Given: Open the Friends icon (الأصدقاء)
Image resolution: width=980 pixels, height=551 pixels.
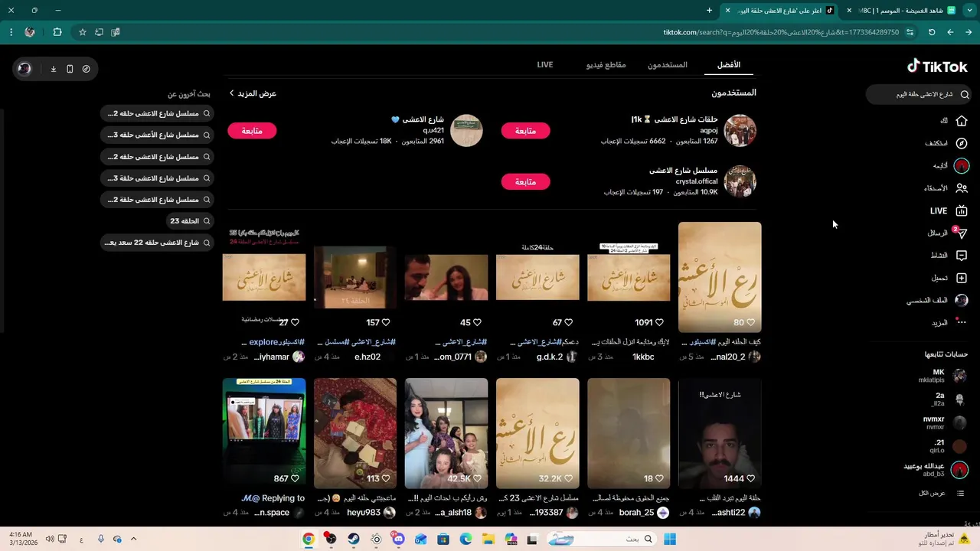Looking at the screenshot, I should point(962,188).
